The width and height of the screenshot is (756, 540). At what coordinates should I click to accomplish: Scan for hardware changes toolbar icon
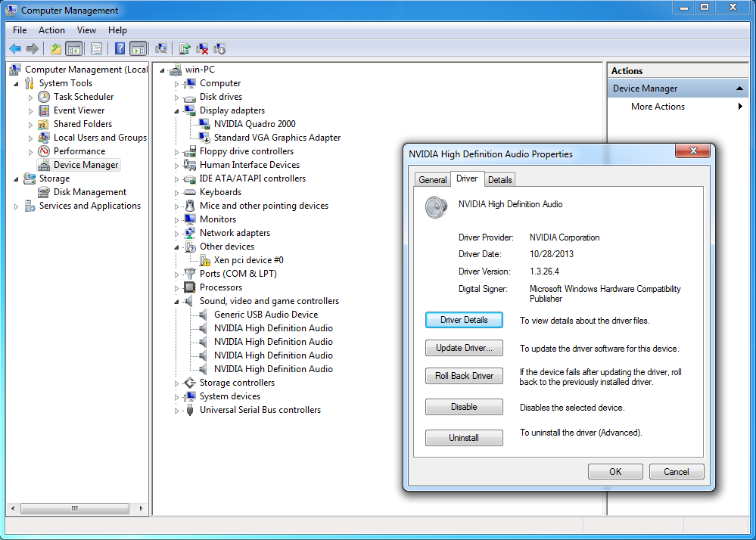pyautogui.click(x=161, y=48)
